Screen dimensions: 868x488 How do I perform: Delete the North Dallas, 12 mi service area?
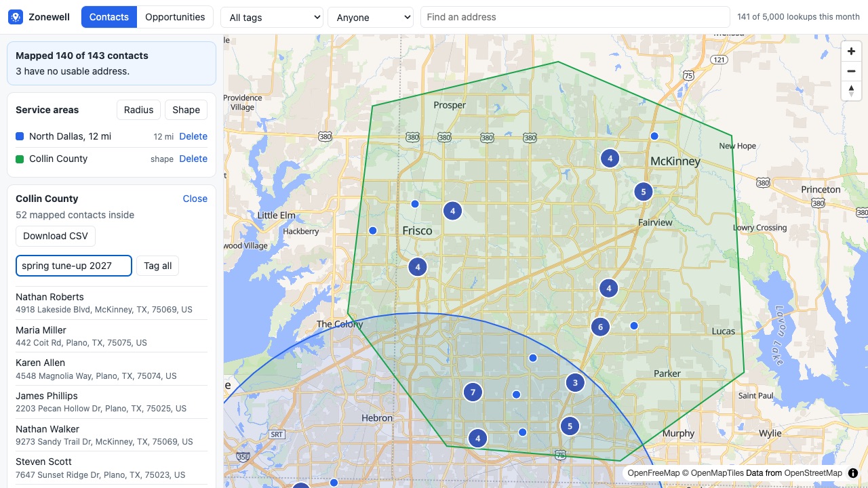tap(193, 136)
